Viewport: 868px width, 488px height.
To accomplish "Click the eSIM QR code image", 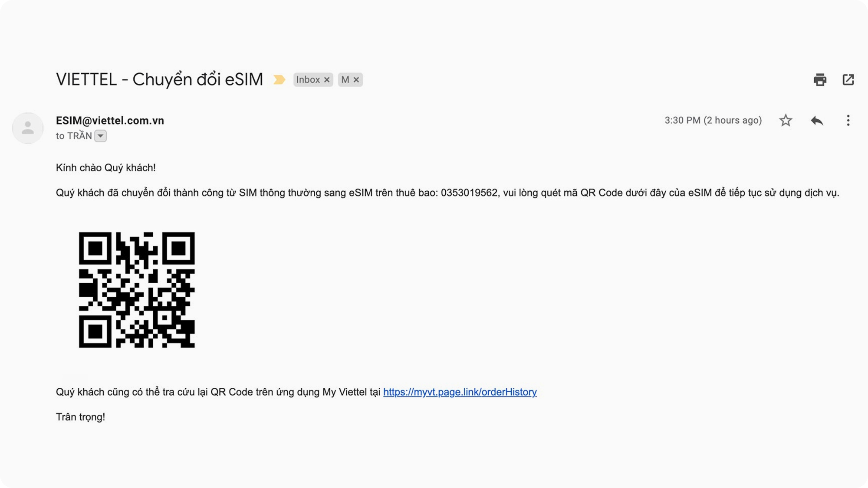I will click(137, 290).
